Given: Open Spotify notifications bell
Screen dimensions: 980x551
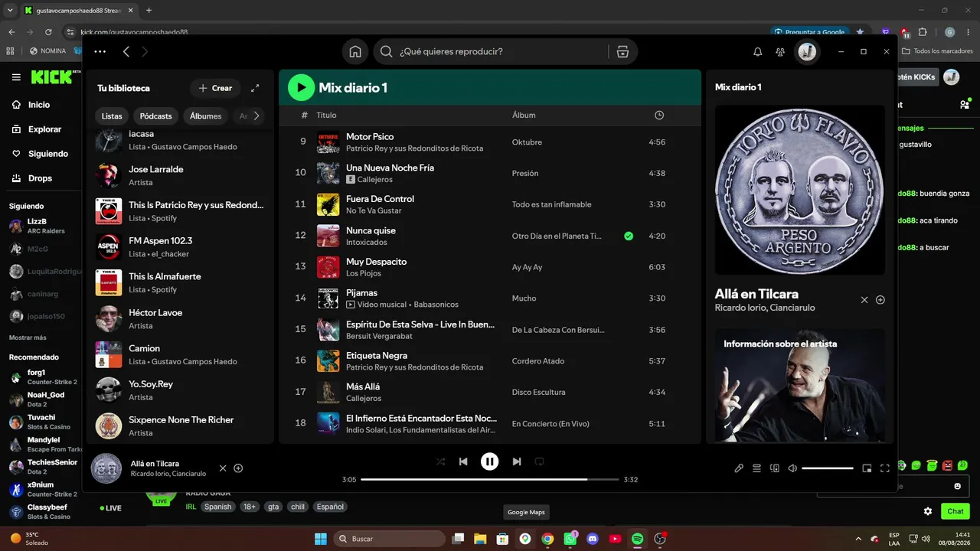Looking at the screenshot, I should (x=758, y=51).
